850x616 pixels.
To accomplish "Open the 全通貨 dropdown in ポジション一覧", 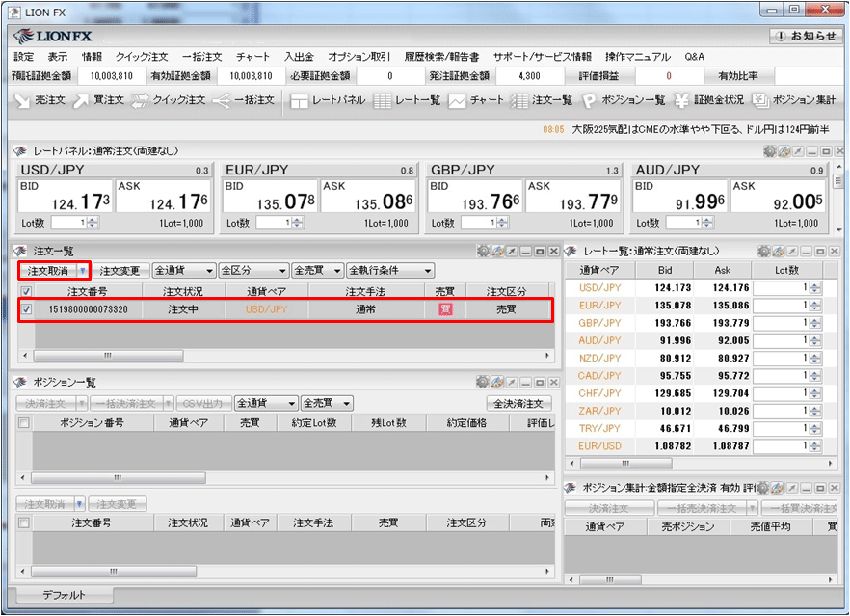I will click(x=266, y=403).
